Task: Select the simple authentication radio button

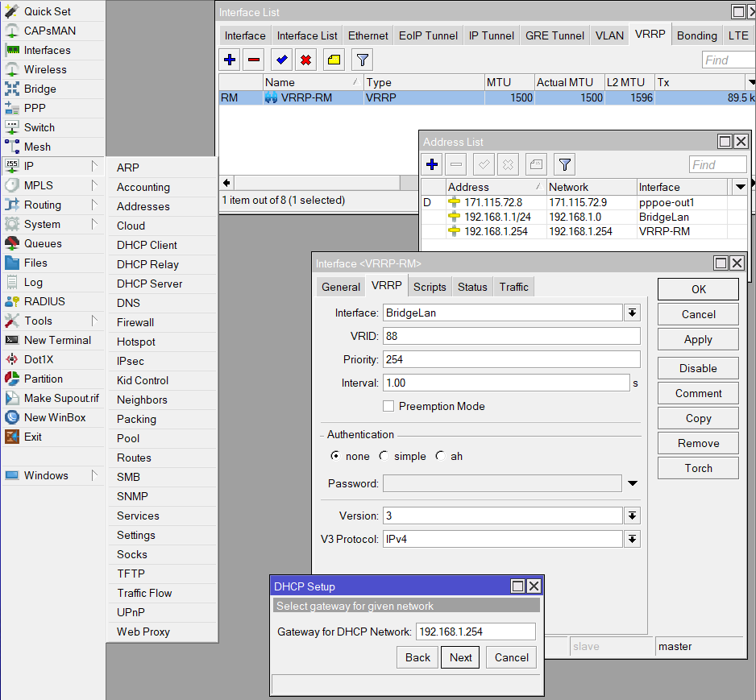Action: click(x=384, y=456)
